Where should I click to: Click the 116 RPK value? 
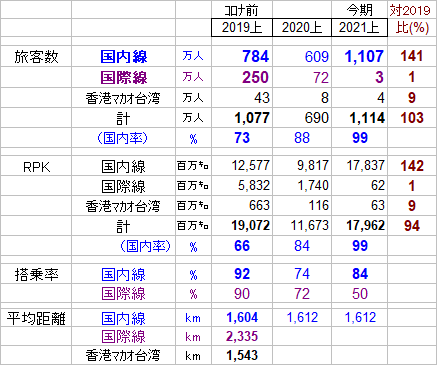(319, 205)
